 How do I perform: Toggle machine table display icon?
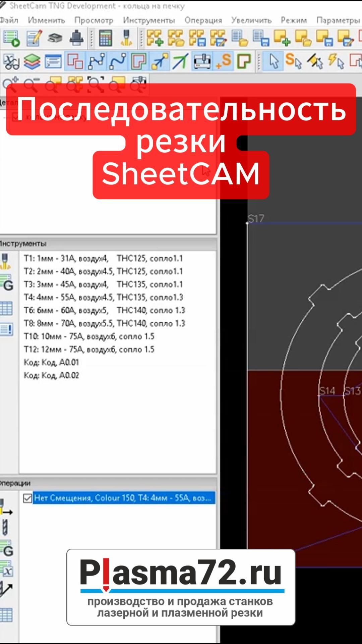[202, 61]
